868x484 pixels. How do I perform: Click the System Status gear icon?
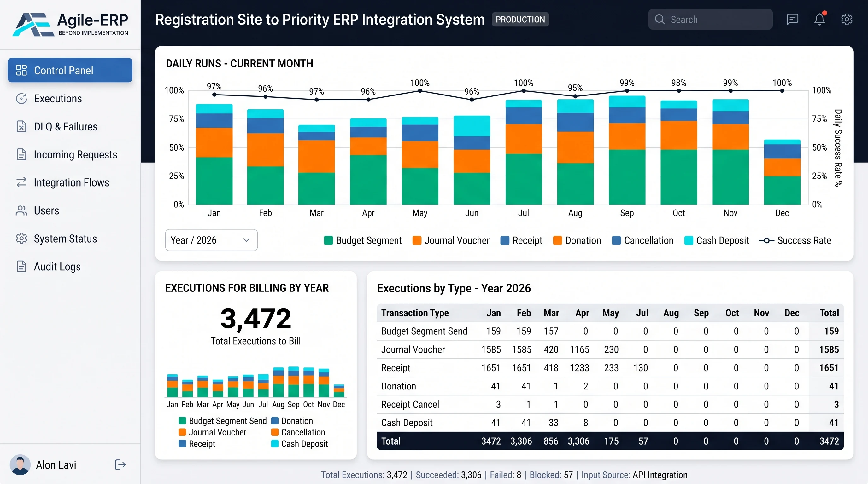(x=21, y=238)
